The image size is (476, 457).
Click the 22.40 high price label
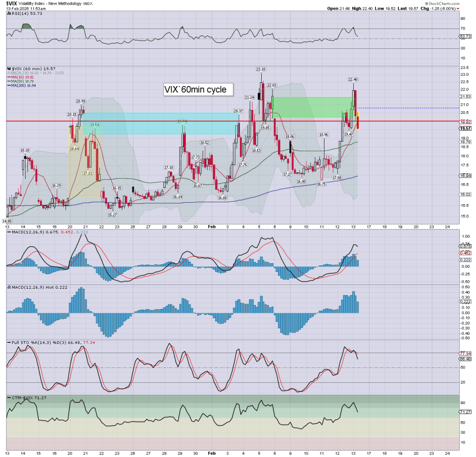[x=354, y=79]
